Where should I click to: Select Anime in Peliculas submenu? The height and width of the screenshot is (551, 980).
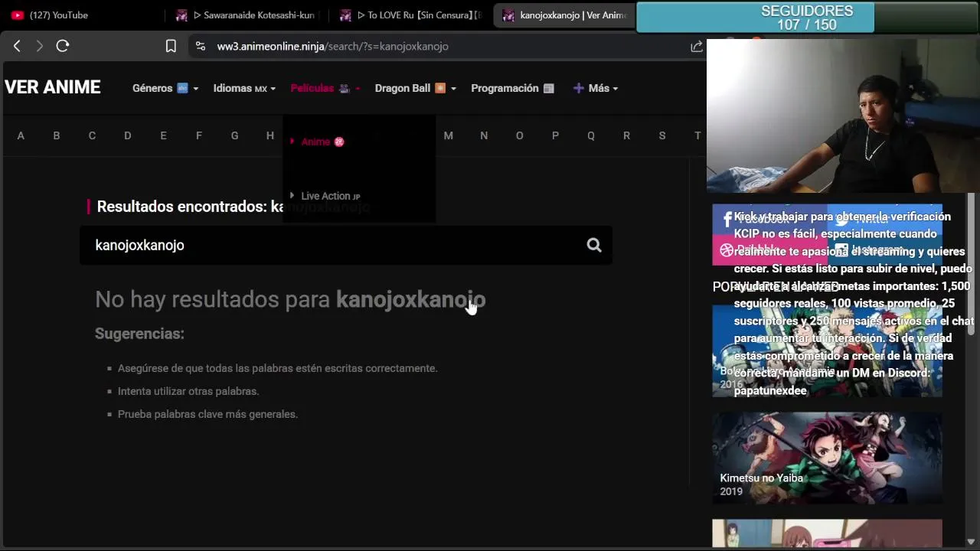point(322,142)
